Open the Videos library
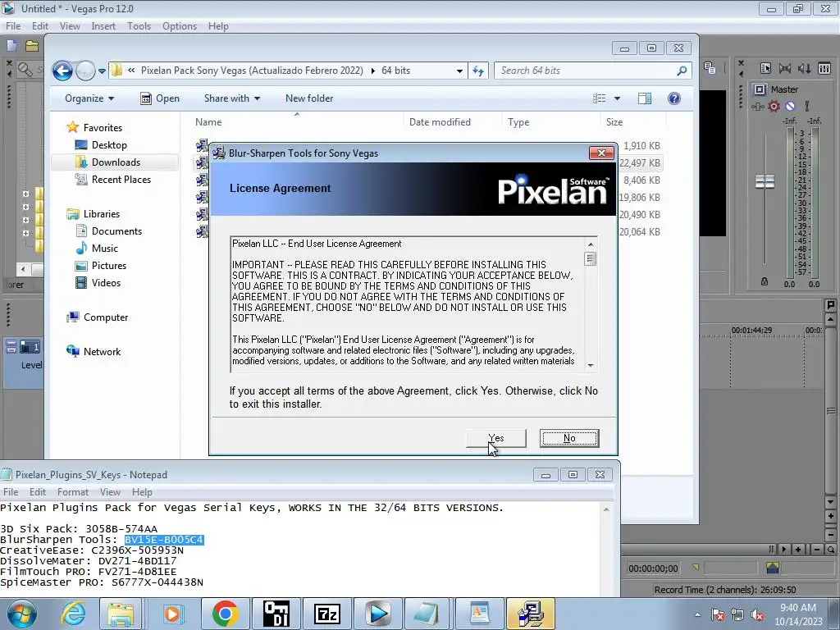The width and height of the screenshot is (840, 630). tap(106, 283)
